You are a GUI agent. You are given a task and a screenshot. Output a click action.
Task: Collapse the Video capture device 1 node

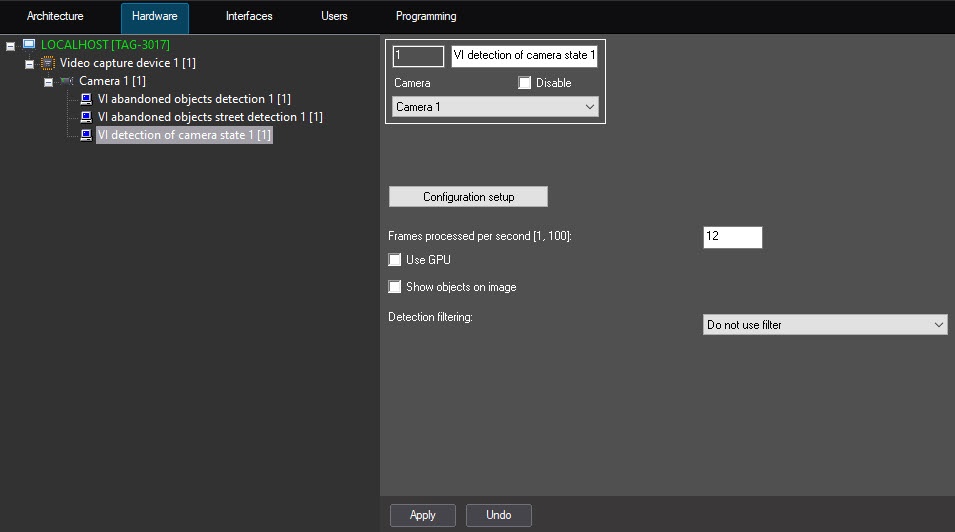pyautogui.click(x=29, y=64)
